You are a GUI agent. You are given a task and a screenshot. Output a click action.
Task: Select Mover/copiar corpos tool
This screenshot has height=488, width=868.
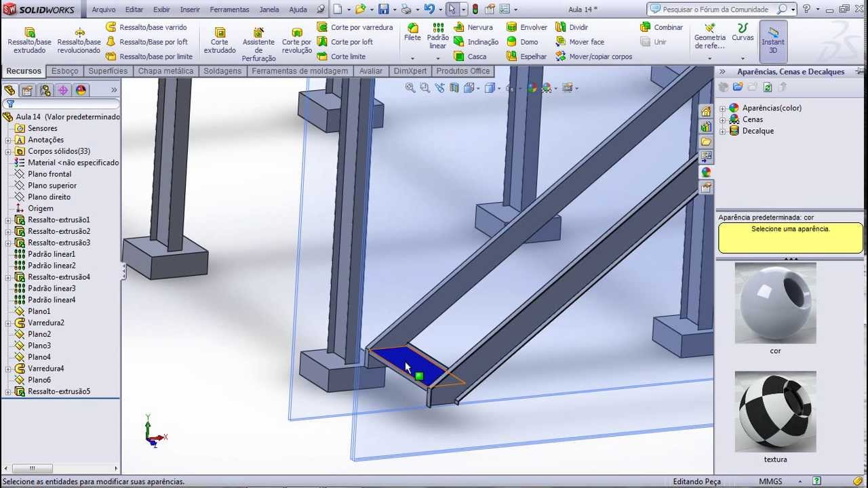(593, 57)
